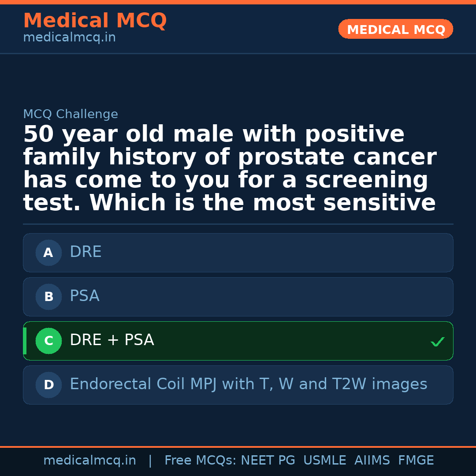Open medicalmcq.in link in footer

89,461
